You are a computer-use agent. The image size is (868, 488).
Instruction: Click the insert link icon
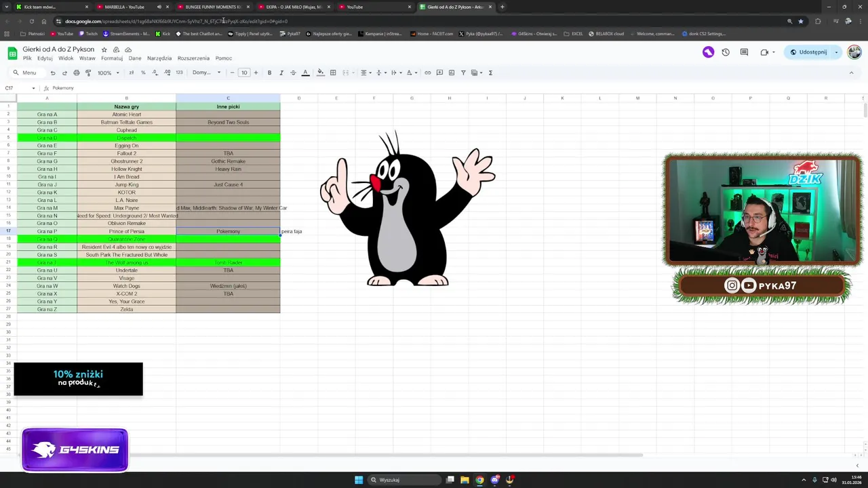click(x=427, y=73)
